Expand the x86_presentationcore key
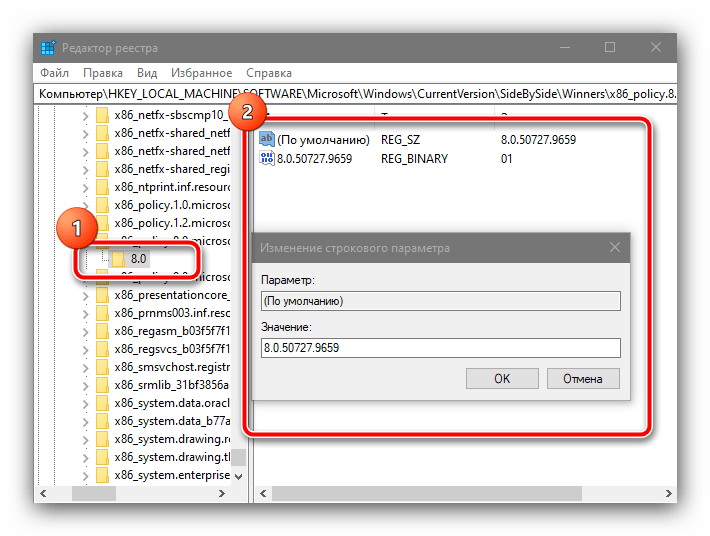The width and height of the screenshot is (710, 536). (86, 296)
